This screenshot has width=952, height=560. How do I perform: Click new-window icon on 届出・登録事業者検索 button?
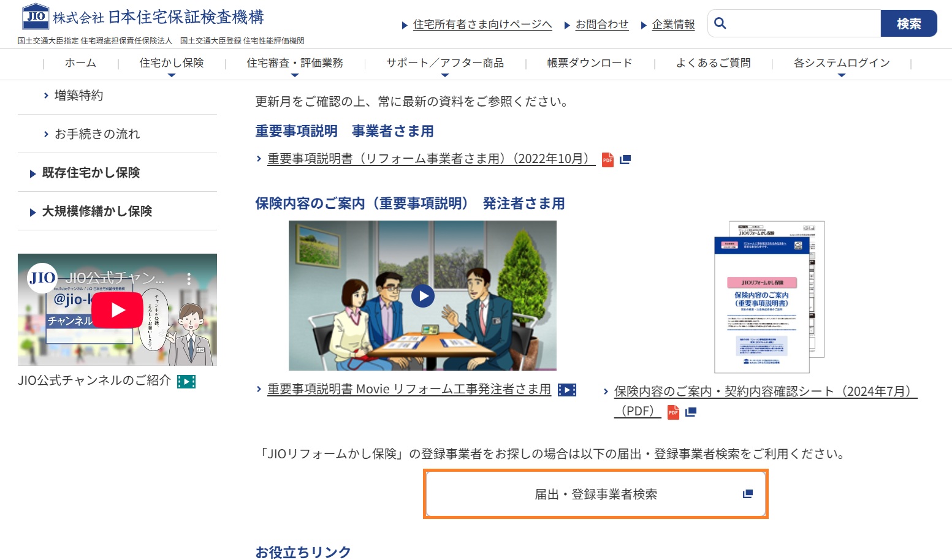click(x=748, y=494)
